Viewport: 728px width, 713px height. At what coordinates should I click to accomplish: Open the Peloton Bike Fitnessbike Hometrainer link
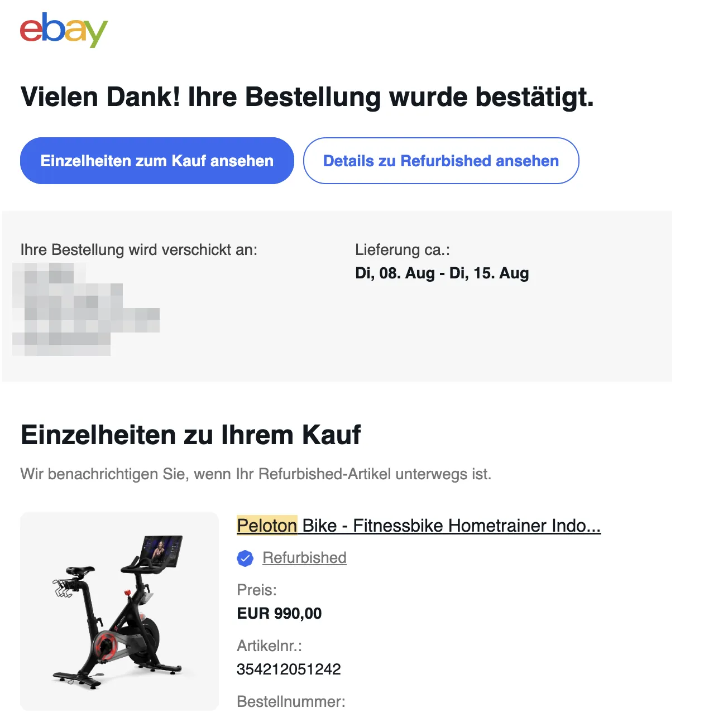419,526
